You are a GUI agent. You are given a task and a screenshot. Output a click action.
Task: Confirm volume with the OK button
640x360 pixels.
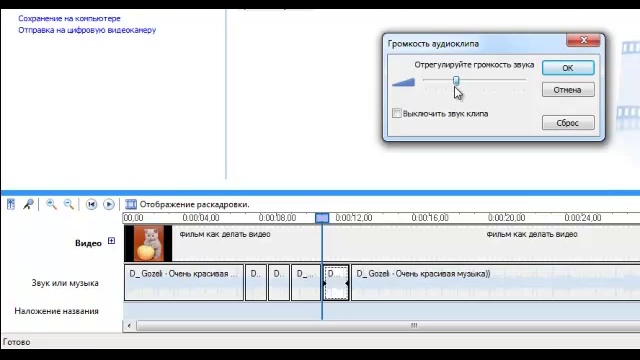[568, 68]
